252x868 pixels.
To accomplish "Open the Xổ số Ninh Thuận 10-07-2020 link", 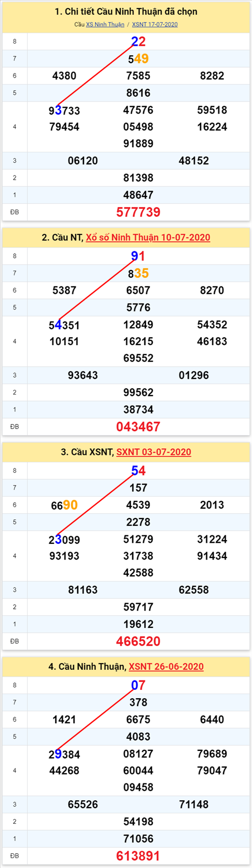I will (x=148, y=237).
